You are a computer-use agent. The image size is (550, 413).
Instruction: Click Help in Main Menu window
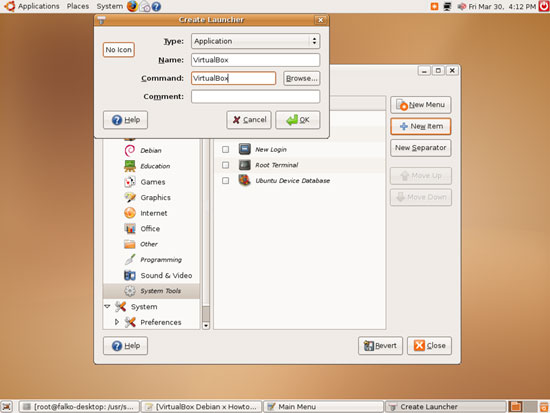point(125,346)
